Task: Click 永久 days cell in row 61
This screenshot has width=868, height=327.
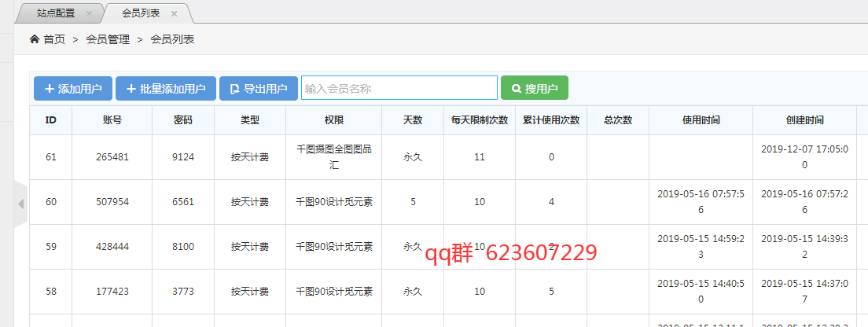Action: pos(413,157)
